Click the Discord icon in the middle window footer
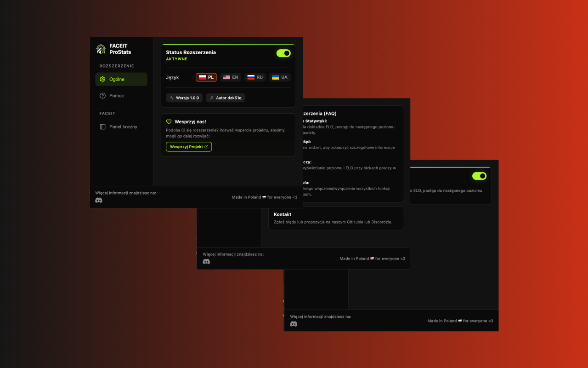Image resolution: width=588 pixels, height=368 pixels. pyautogui.click(x=207, y=261)
